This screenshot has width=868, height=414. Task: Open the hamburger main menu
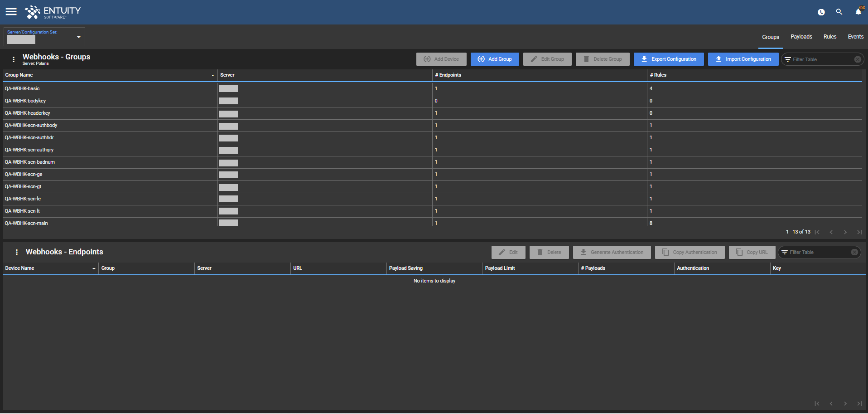(x=11, y=12)
